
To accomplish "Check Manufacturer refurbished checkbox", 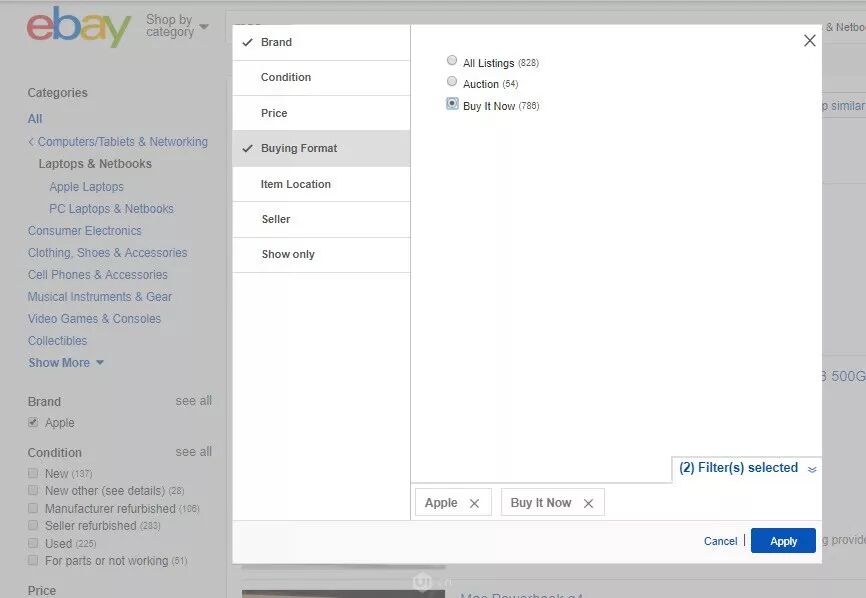I will click(x=33, y=508).
